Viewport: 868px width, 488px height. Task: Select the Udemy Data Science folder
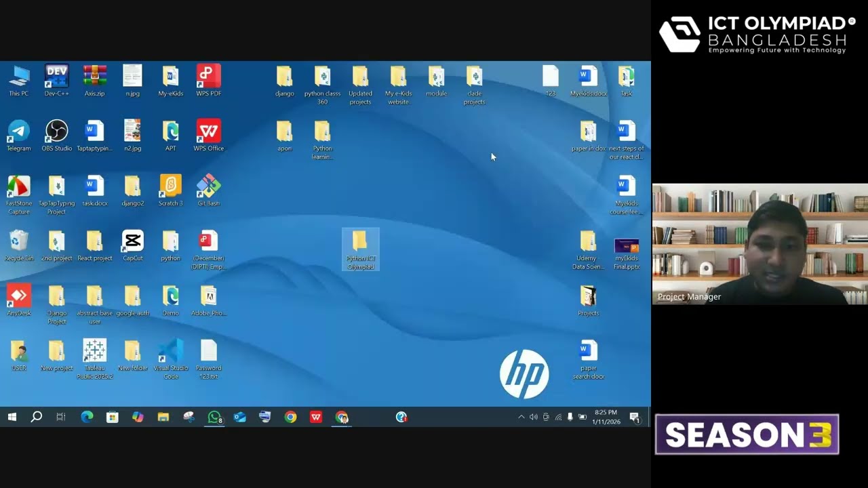[589, 249]
